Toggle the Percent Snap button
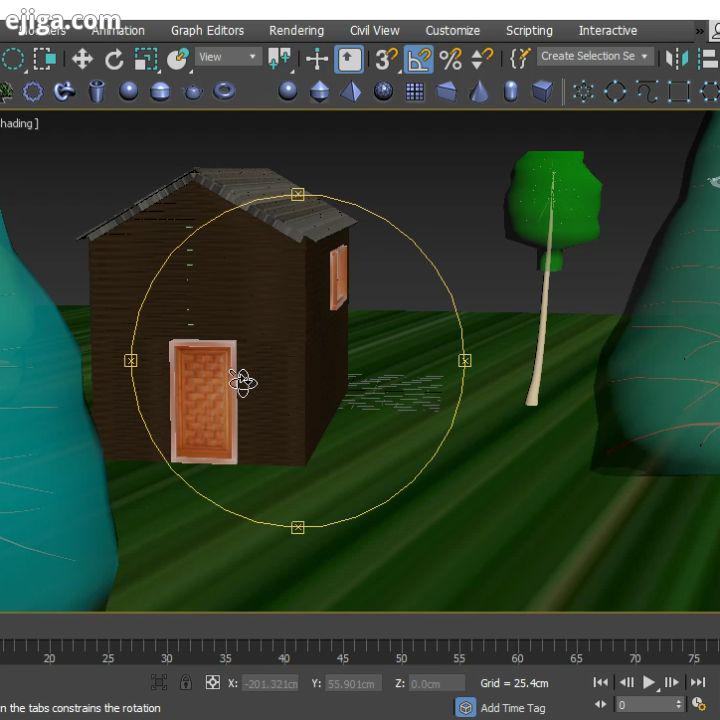This screenshot has width=720, height=720. pyautogui.click(x=450, y=59)
